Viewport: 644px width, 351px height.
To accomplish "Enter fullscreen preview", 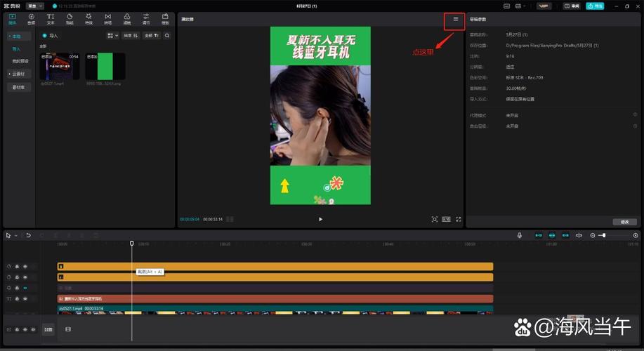I will [459, 219].
